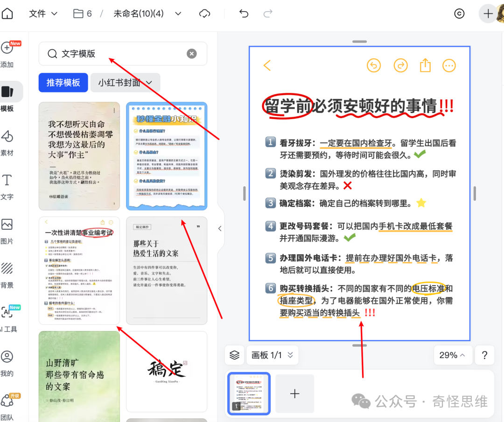Screen dimensions: 504x422
Task: Add a new artboard page
Action: [x=294, y=394]
